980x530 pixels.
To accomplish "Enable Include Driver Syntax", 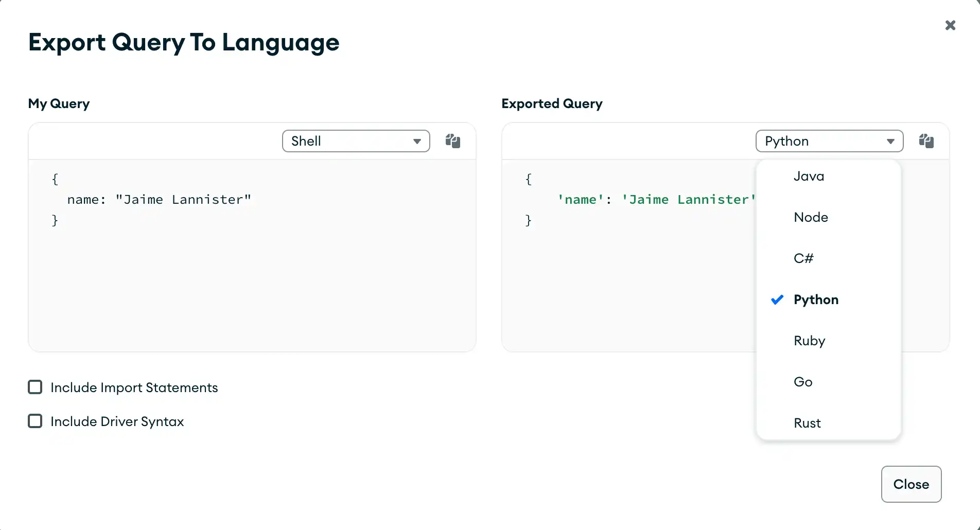I will coord(34,421).
